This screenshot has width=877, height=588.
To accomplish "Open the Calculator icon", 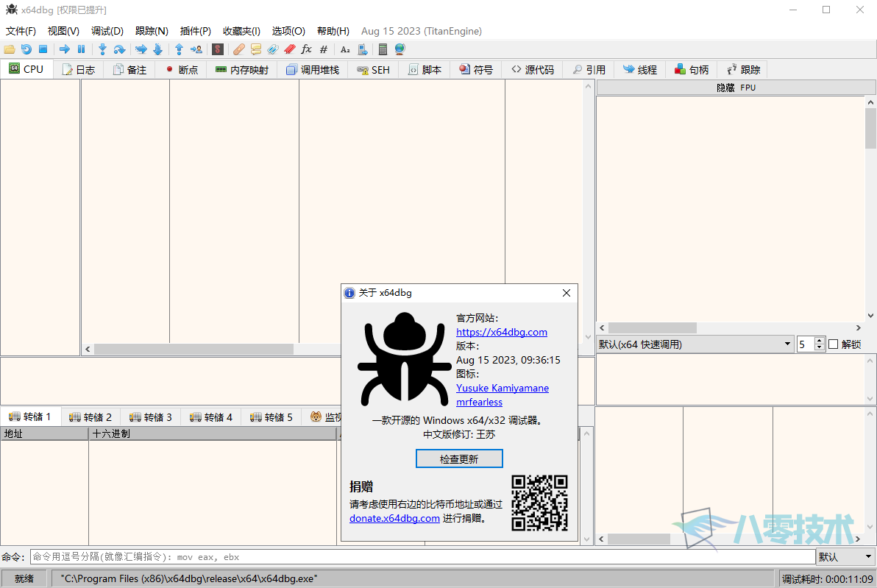I will [x=383, y=49].
